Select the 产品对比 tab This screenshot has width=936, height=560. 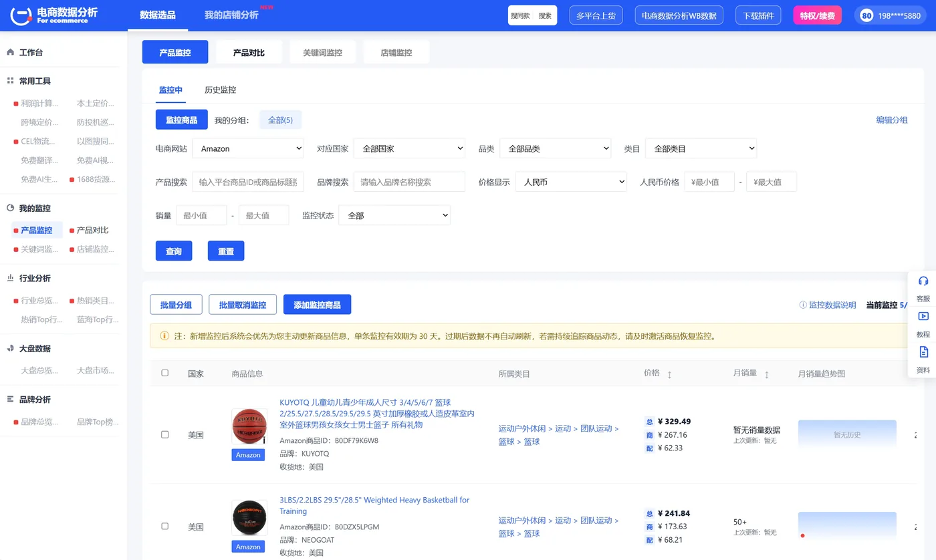(249, 52)
